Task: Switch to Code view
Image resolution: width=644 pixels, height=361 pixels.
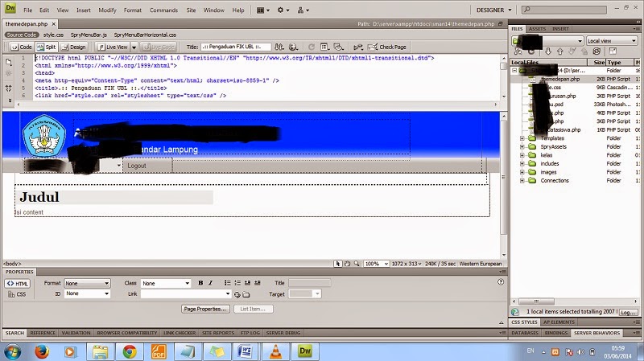Action: [21, 47]
